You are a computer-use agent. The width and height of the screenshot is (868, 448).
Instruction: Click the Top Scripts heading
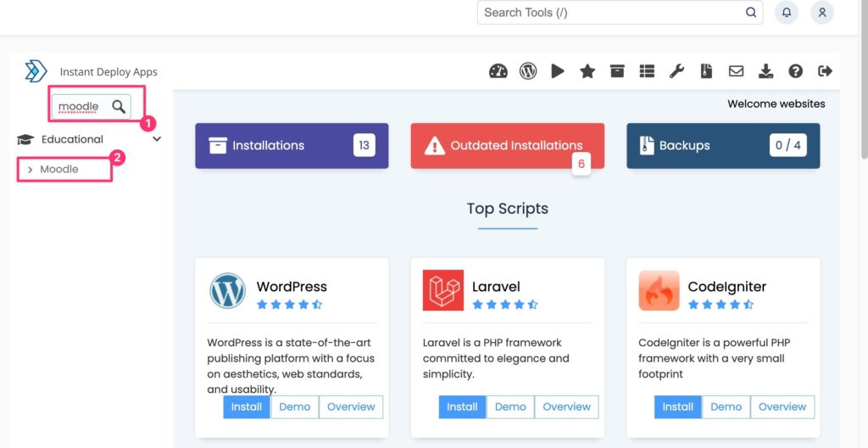click(508, 209)
